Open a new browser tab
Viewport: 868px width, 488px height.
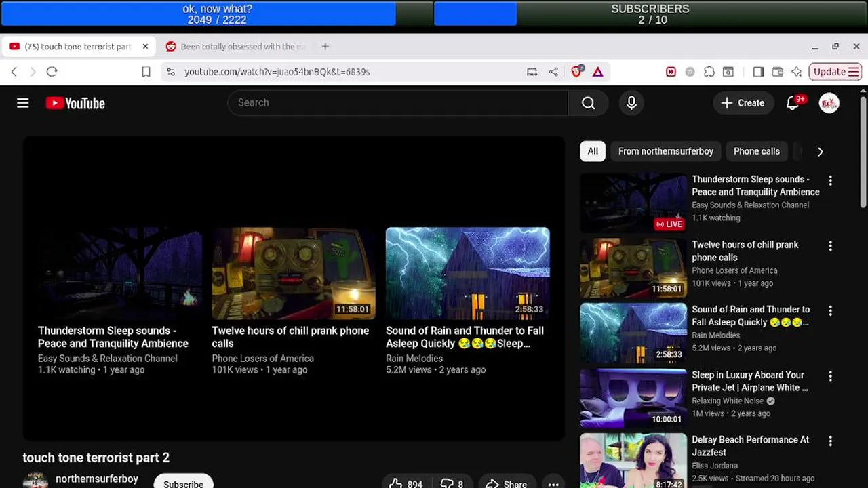325,47
